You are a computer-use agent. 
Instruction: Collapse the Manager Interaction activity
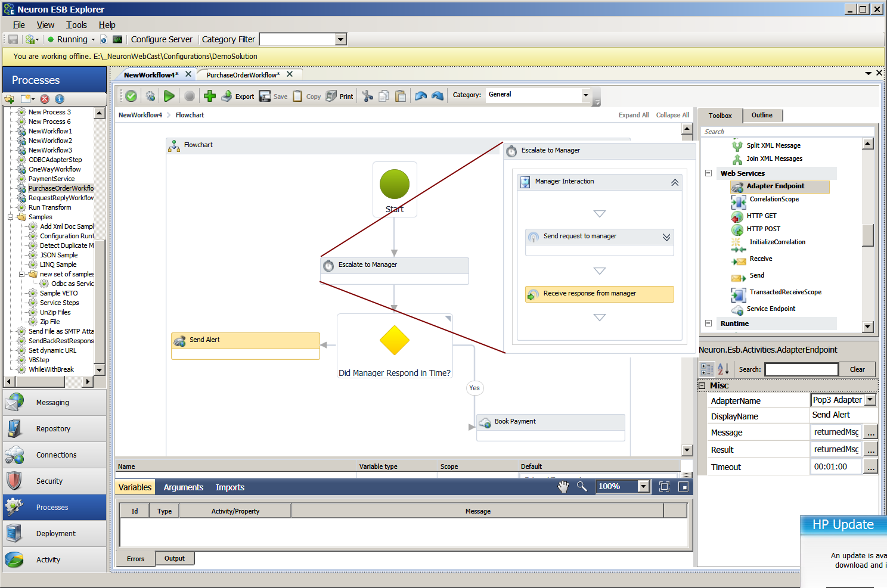tap(675, 182)
